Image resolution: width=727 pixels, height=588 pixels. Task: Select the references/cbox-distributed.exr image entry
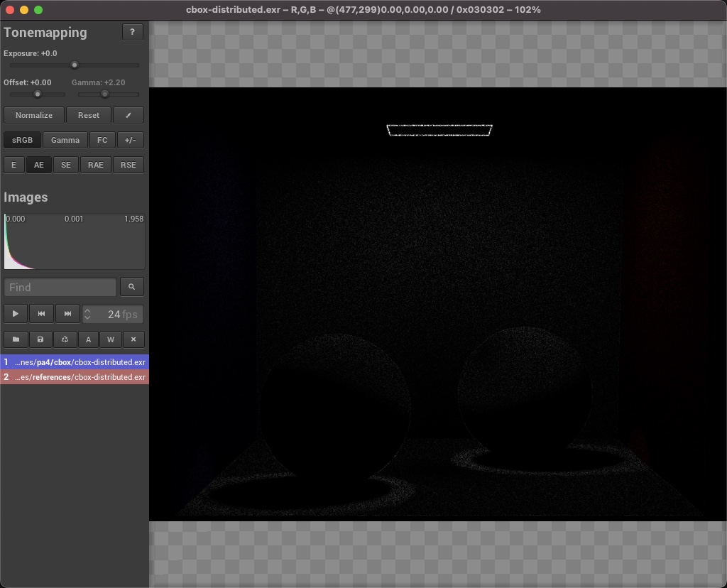pos(75,377)
